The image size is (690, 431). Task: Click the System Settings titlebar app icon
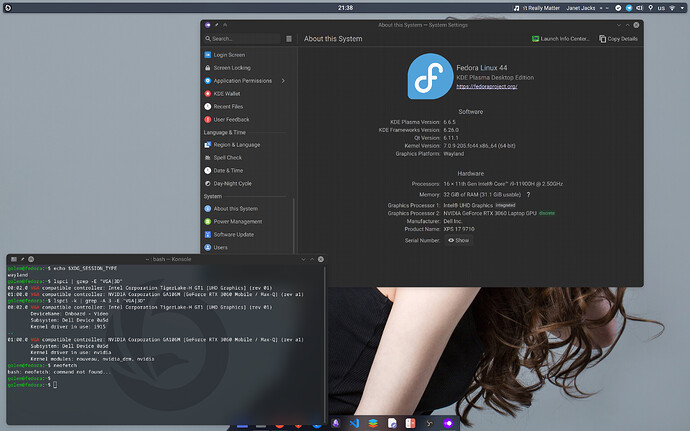[208, 25]
